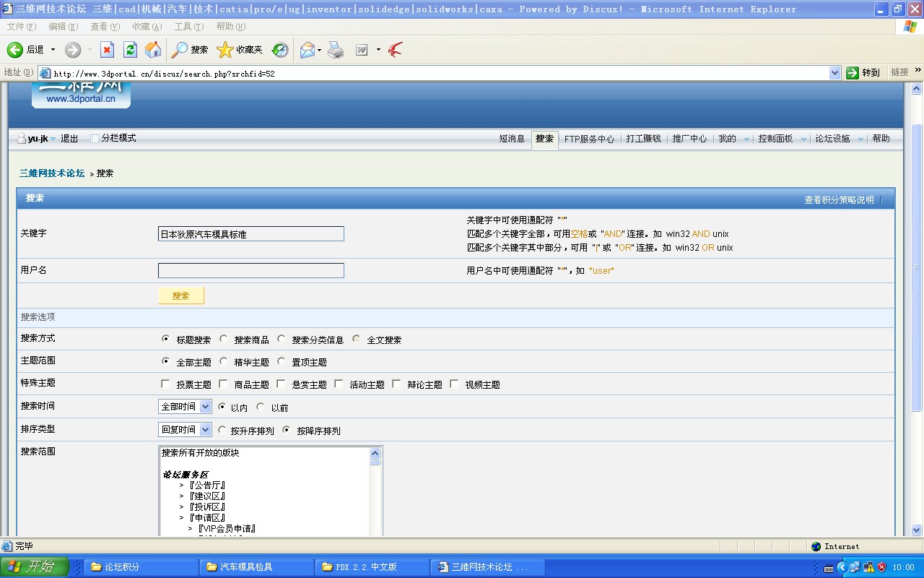This screenshot has width=924, height=578.
Task: Click the red bird toolbar icon
Action: (395, 50)
